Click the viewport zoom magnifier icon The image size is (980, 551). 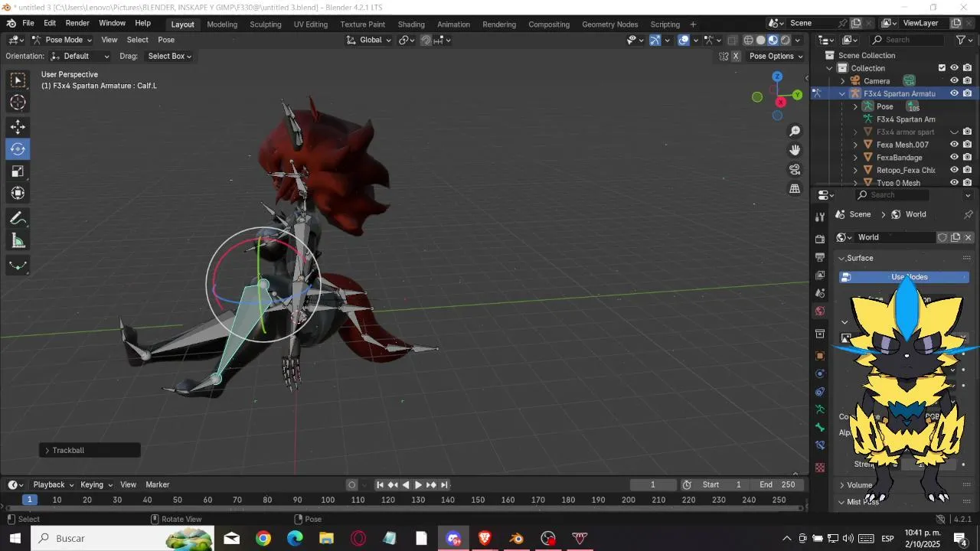coord(795,132)
